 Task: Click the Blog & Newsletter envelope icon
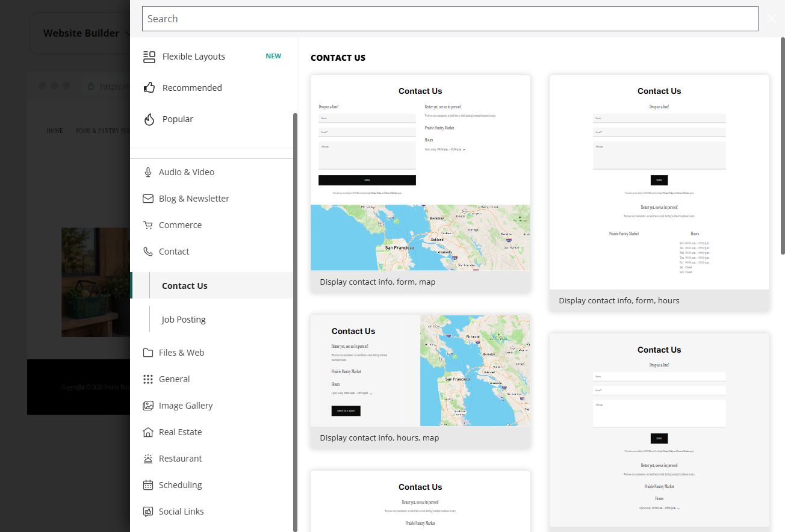(148, 199)
